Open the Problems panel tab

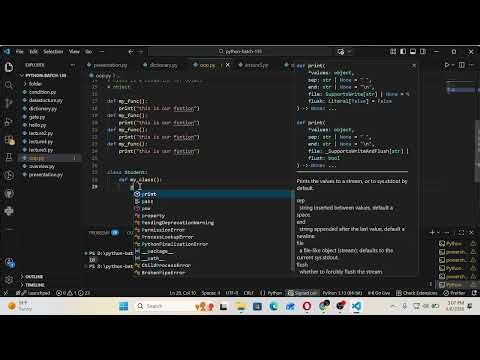click(103, 232)
